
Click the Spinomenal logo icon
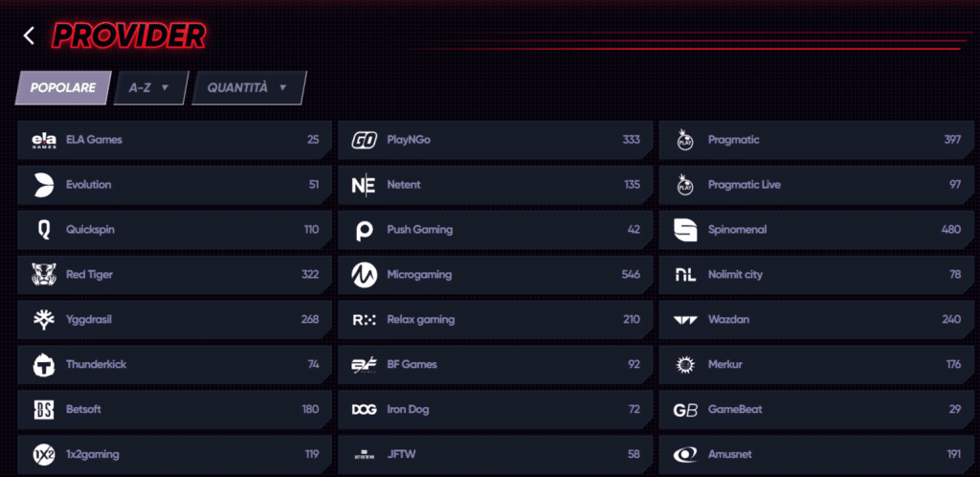coord(685,230)
